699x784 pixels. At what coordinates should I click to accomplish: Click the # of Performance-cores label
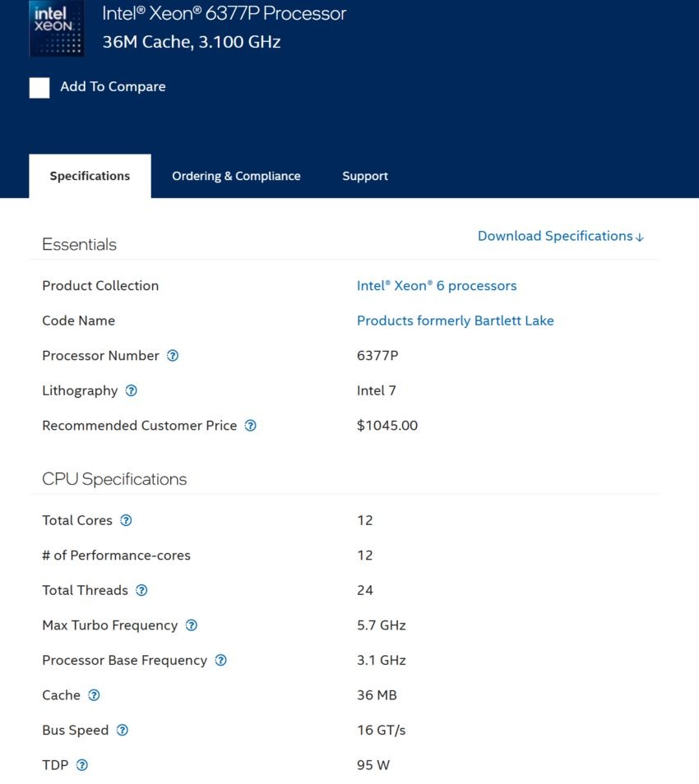coord(117,556)
